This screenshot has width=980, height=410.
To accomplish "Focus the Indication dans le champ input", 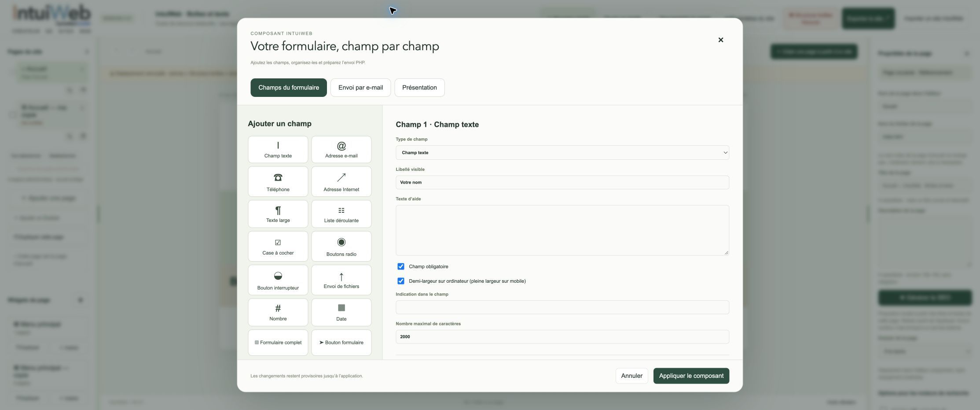I will (x=562, y=307).
